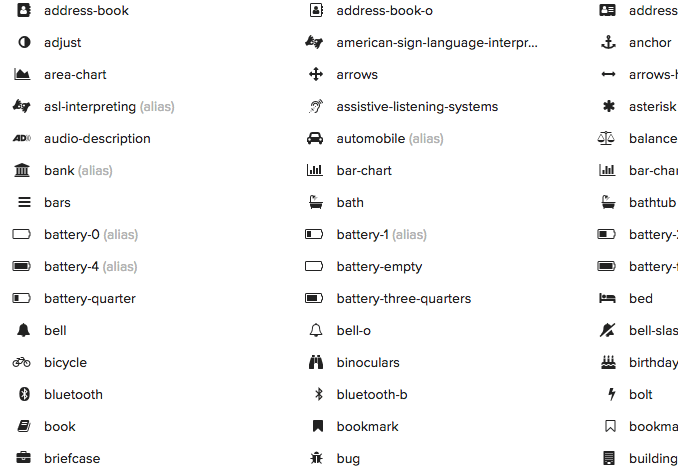Viewport: 678px width, 470px height.
Task: Click the audio-description label
Action: pos(97,138)
